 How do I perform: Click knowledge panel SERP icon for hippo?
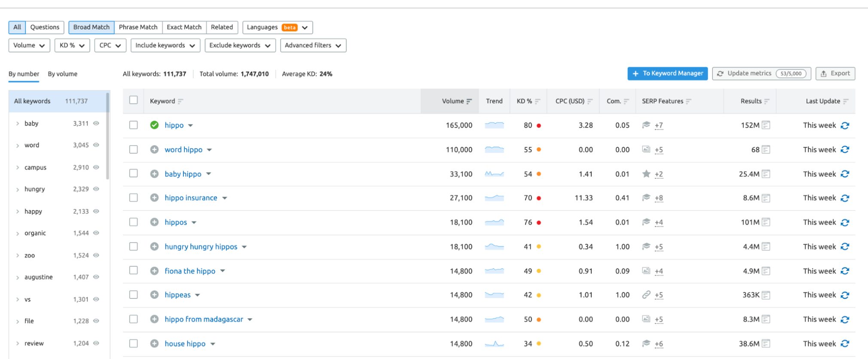click(646, 125)
